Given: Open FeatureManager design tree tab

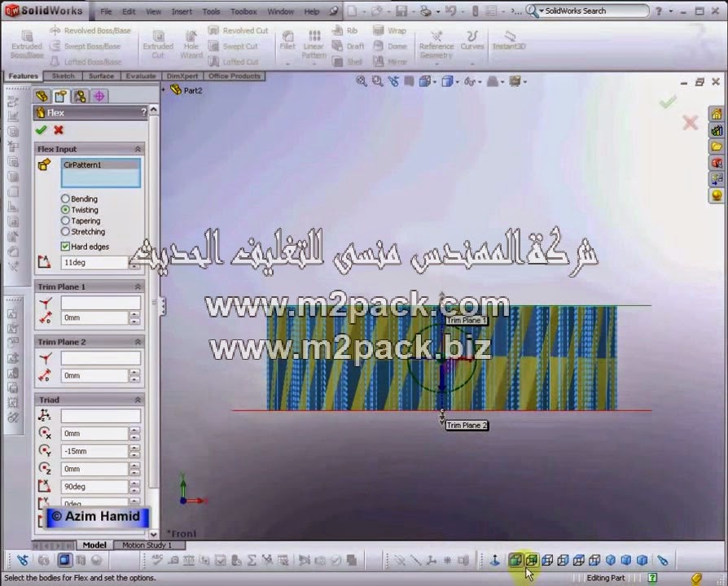Looking at the screenshot, I should tap(42, 96).
